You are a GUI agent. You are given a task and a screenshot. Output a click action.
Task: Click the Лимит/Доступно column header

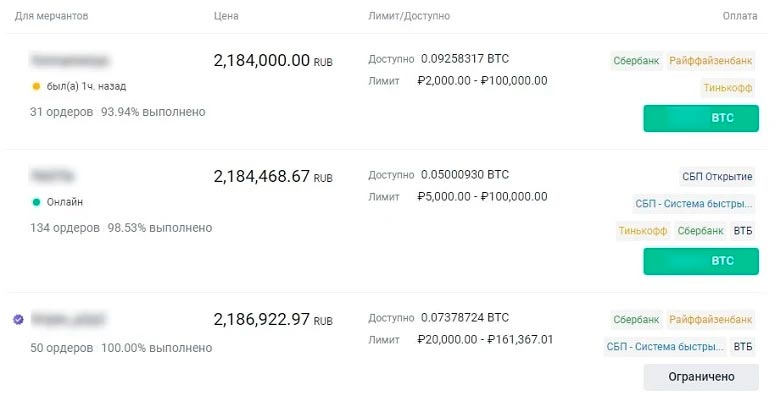409,17
